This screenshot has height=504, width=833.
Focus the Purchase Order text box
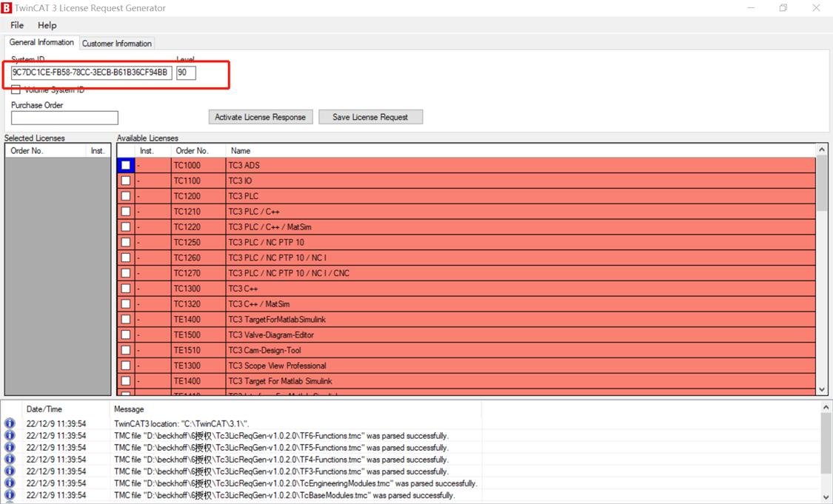[65, 118]
